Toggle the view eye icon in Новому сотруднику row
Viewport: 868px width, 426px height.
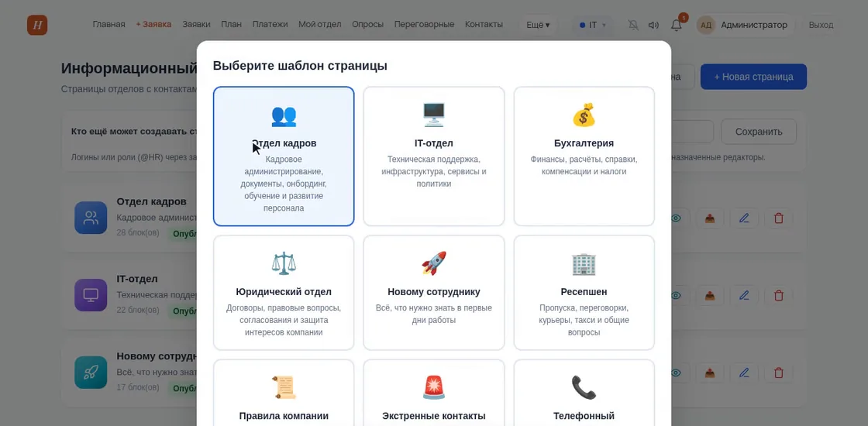tap(676, 373)
